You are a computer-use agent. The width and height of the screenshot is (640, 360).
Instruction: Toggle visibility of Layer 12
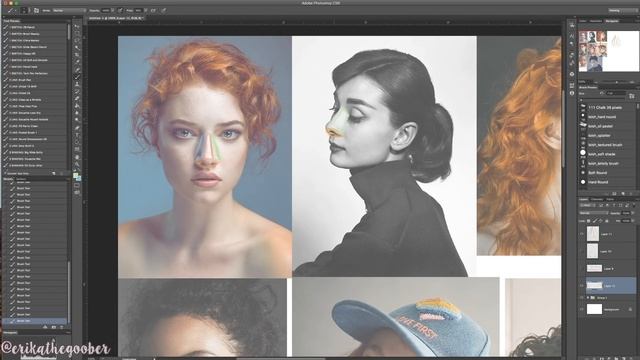(582, 286)
